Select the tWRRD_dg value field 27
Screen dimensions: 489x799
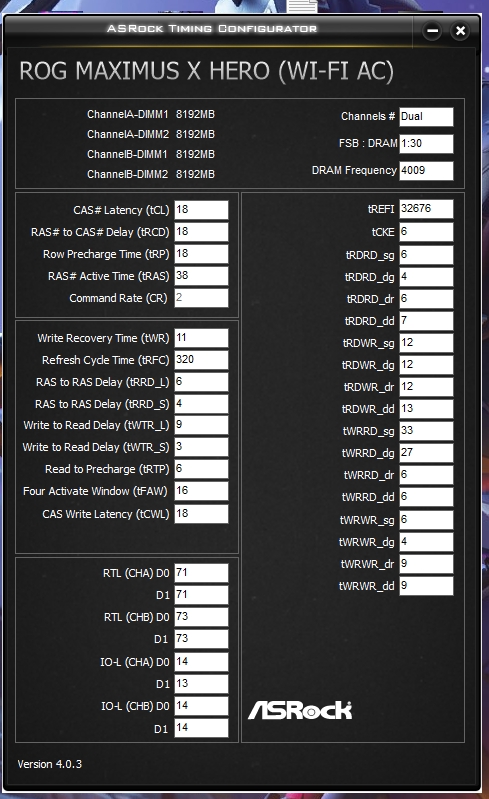click(426, 452)
